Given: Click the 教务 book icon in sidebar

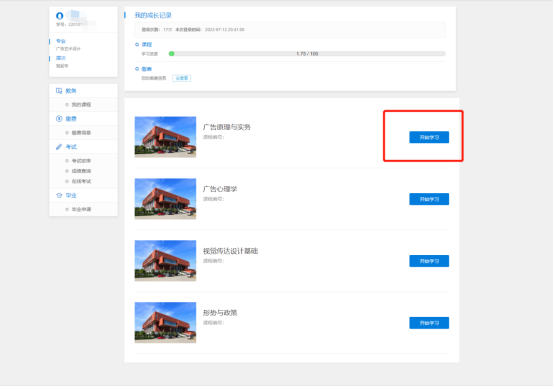Looking at the screenshot, I should tap(59, 91).
